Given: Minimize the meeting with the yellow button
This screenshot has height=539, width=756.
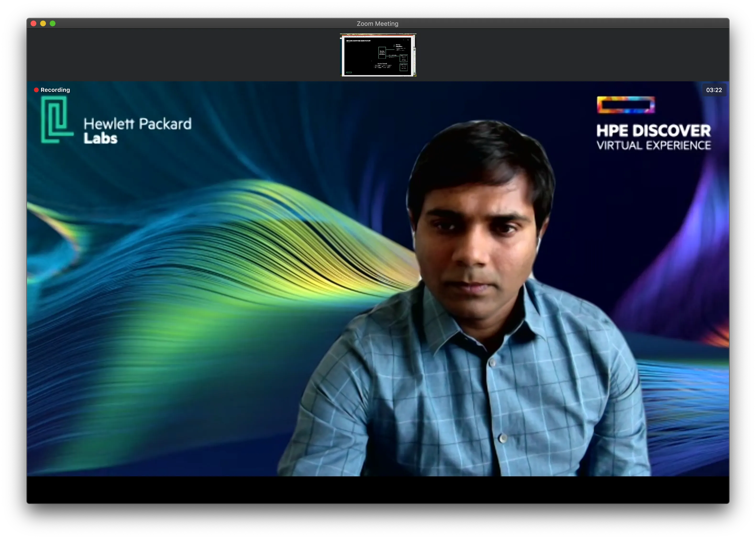Looking at the screenshot, I should point(43,23).
